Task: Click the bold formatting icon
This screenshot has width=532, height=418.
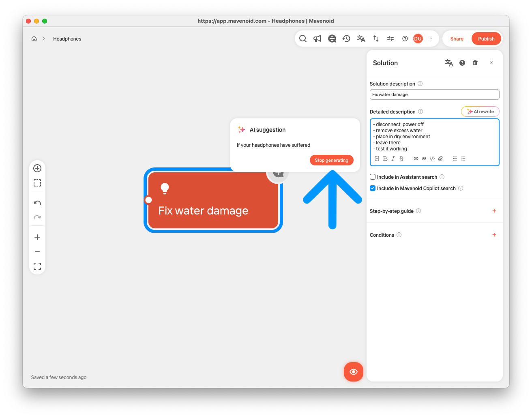Action: pos(385,159)
